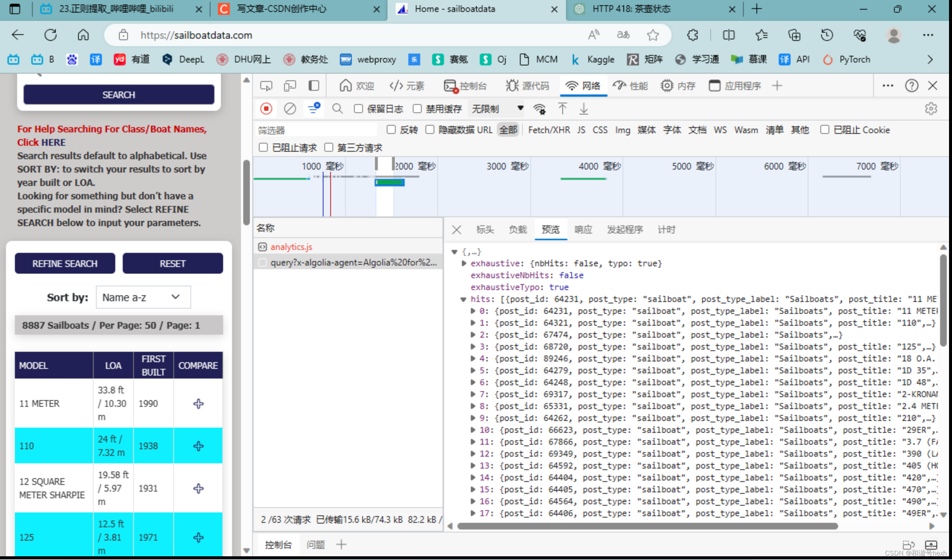Check hide data URLs checkbox
This screenshot has width=952, height=560.
[x=430, y=130]
